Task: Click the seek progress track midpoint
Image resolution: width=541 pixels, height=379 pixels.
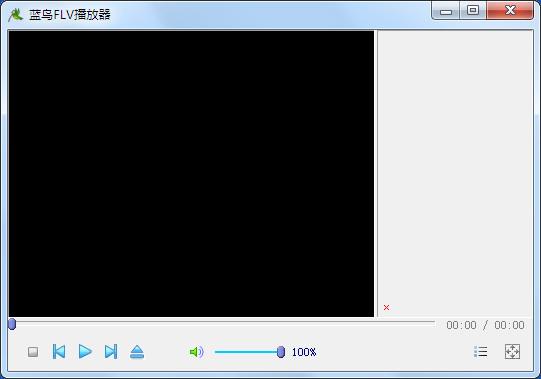Action: pos(222,322)
